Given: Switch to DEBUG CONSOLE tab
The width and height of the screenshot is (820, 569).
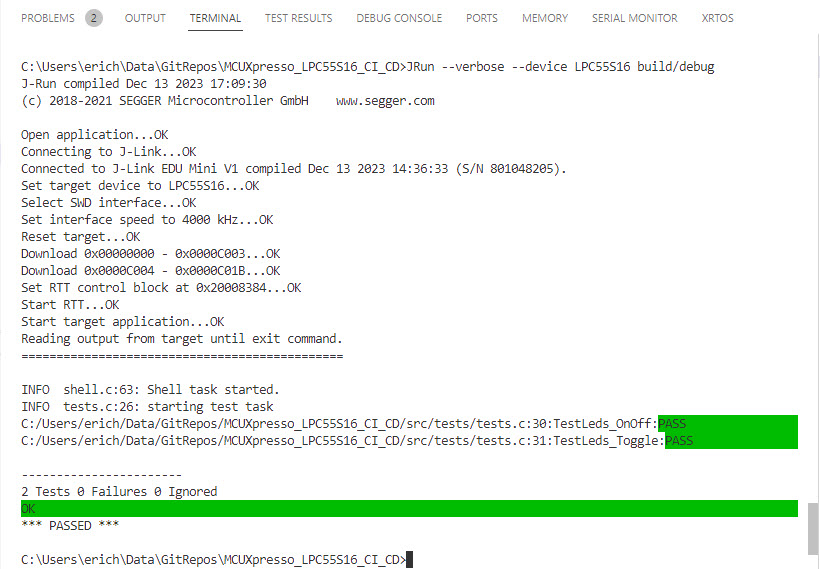Looking at the screenshot, I should coord(400,18).
